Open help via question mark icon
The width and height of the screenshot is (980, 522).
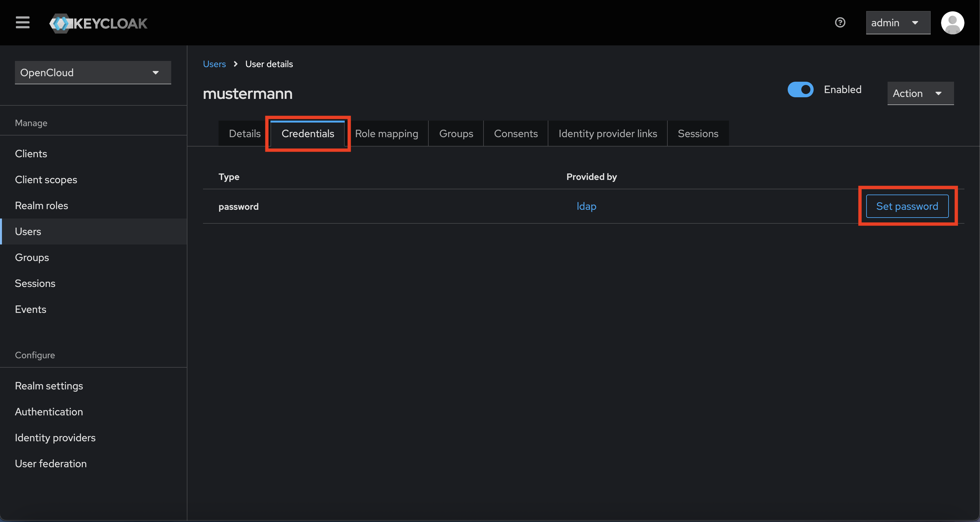coord(840,22)
